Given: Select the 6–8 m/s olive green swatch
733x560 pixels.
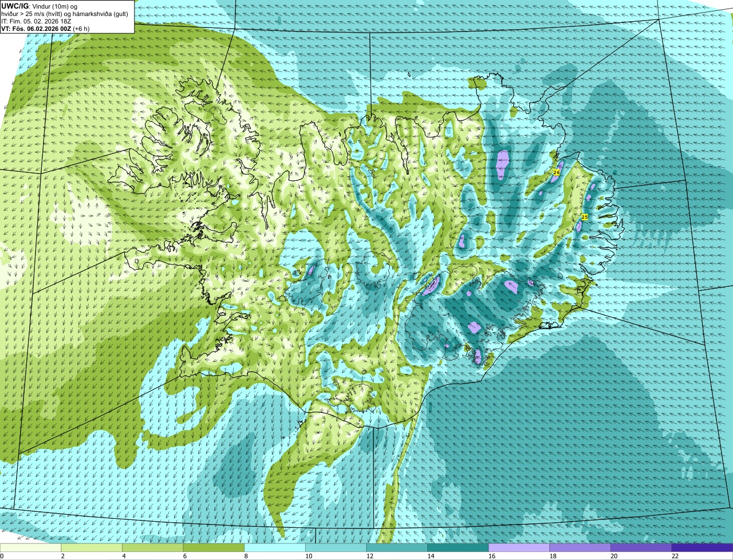Looking at the screenshot, I should [214, 547].
